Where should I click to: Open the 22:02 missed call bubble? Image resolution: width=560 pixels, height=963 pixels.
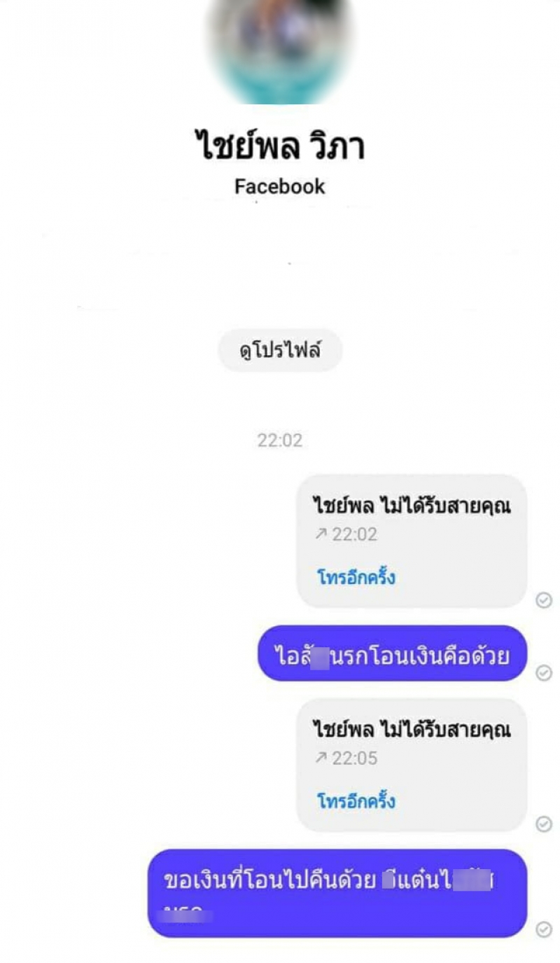(x=412, y=541)
